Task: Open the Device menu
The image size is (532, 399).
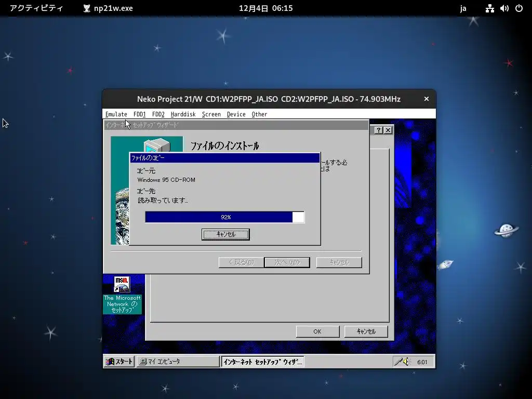Action: [236, 114]
